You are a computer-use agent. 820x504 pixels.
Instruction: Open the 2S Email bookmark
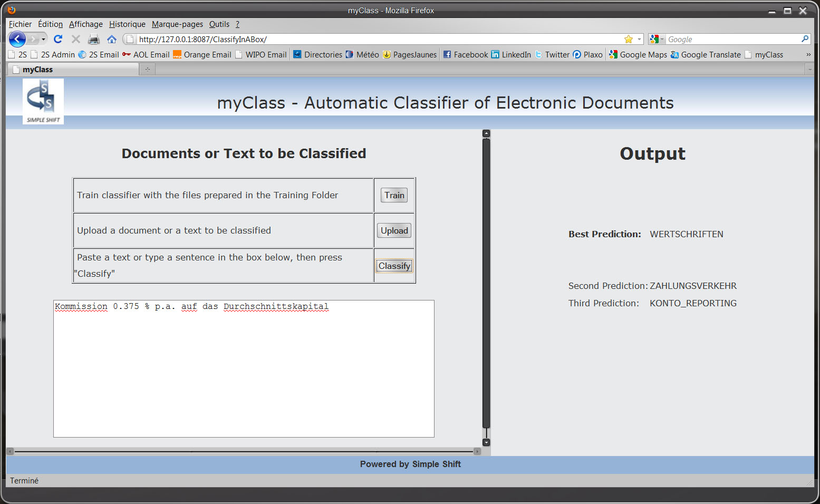(99, 55)
